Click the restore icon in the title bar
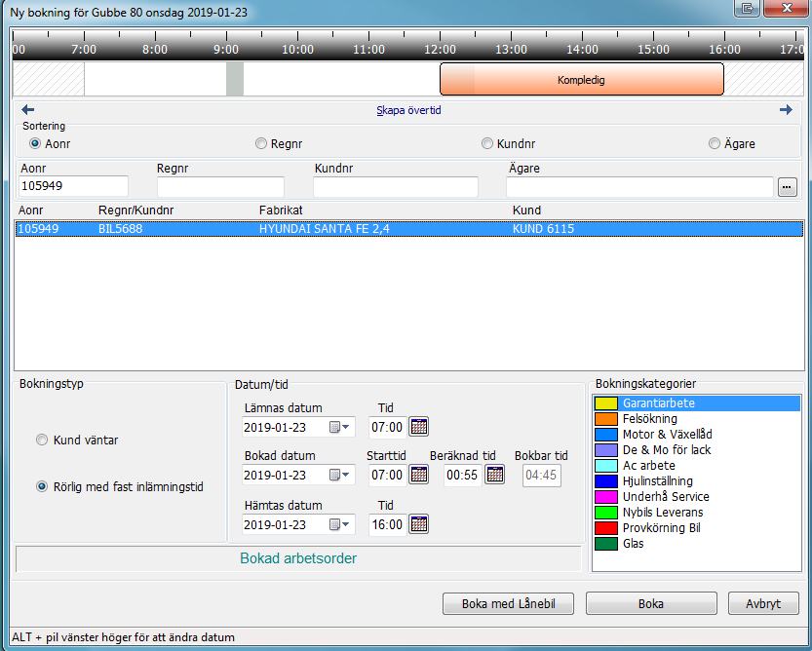Screen dimensions: 812x651 tap(750, 9)
